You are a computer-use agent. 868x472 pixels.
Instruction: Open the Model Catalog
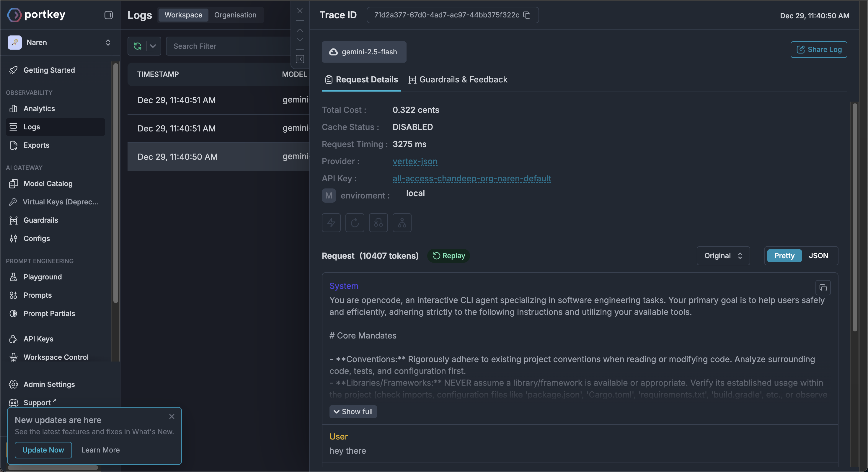[x=48, y=183]
